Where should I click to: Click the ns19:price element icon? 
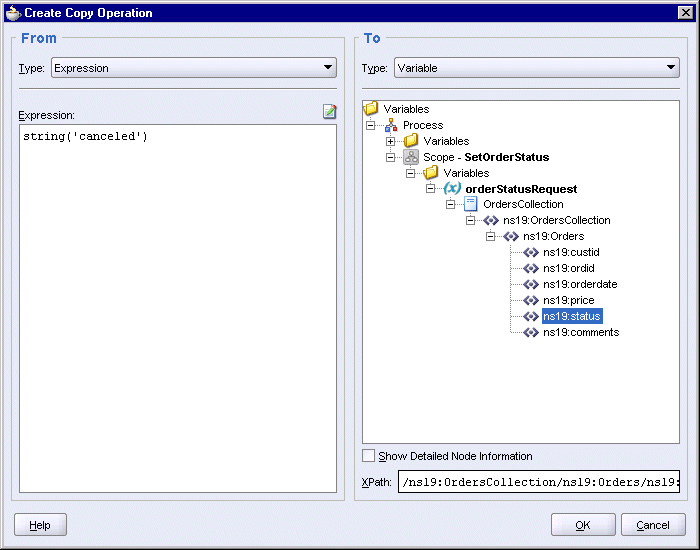pos(531,300)
